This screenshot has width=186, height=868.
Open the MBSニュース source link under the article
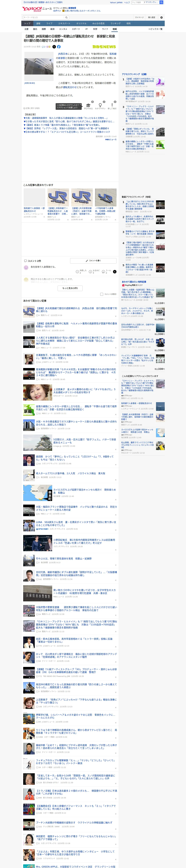coord(110,139)
